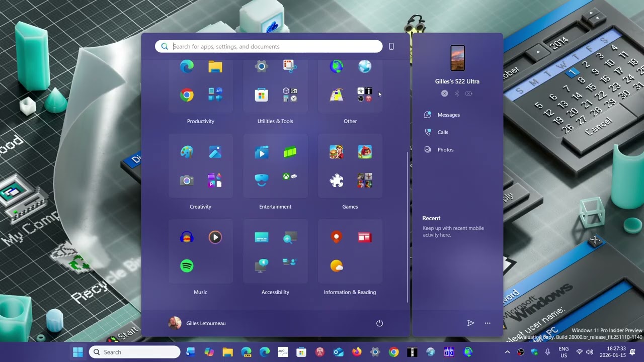The width and height of the screenshot is (644, 362).
Task: Open Media Player in the Music group
Action: click(x=215, y=237)
